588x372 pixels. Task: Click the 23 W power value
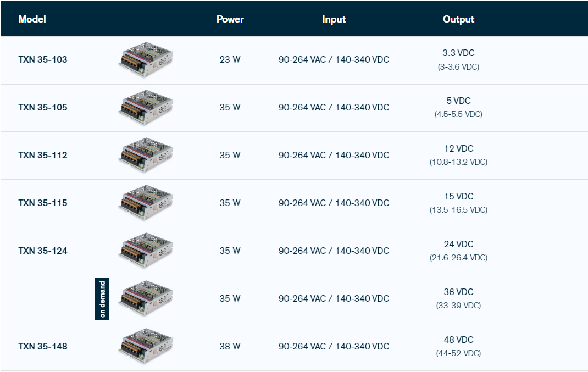[230, 60]
